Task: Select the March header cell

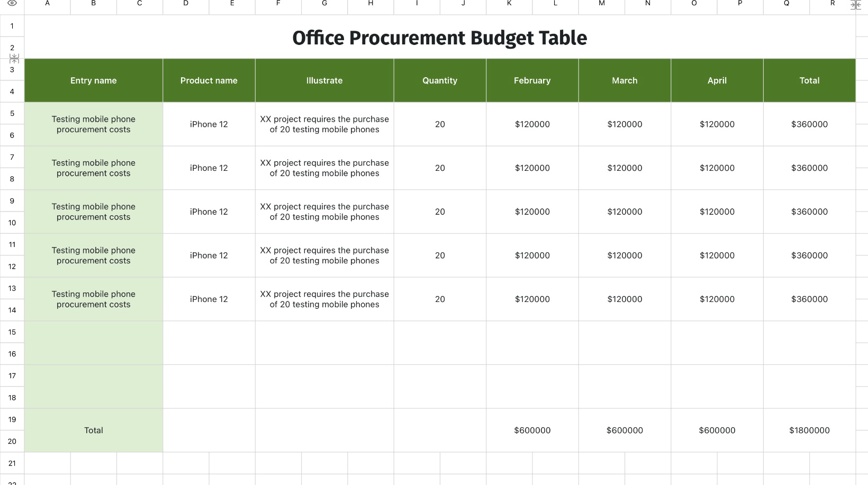Action: [x=625, y=80]
